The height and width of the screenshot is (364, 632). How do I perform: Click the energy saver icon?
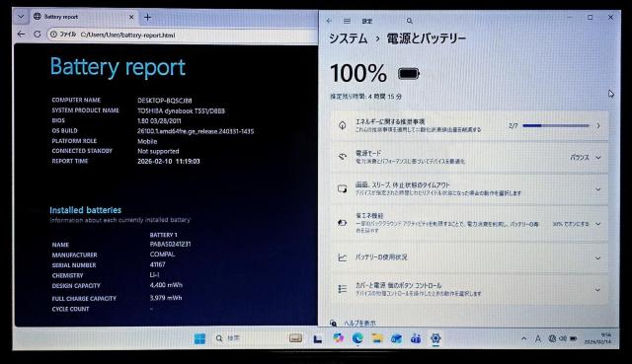click(343, 223)
